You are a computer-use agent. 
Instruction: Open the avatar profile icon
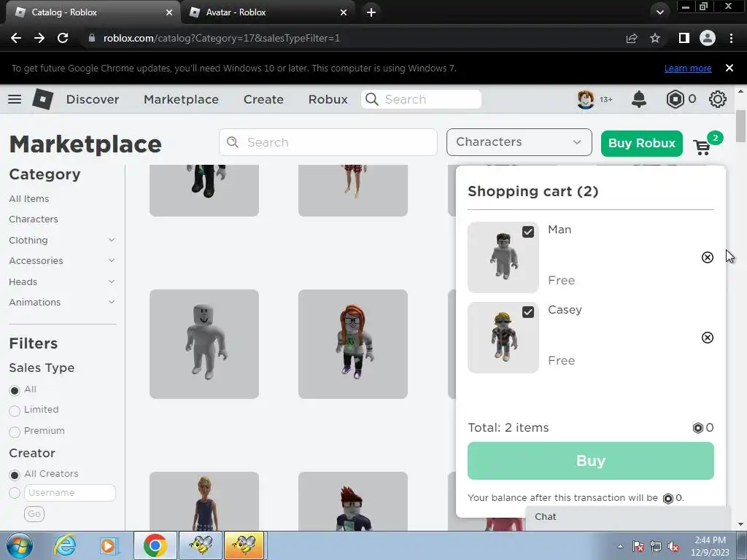click(x=586, y=99)
